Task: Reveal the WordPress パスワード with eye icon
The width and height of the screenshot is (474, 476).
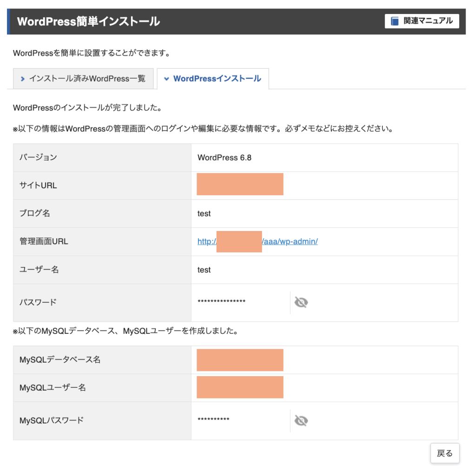Action: pos(301,302)
